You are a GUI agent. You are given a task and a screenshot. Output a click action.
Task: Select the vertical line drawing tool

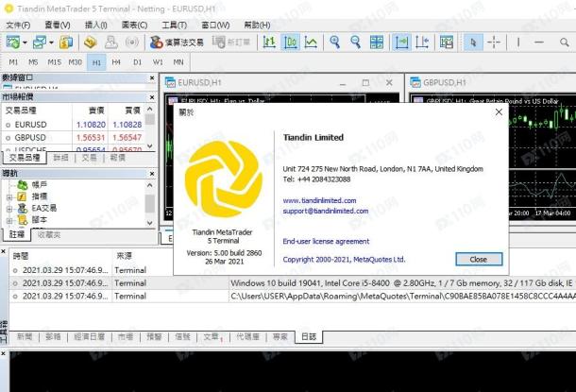518,43
